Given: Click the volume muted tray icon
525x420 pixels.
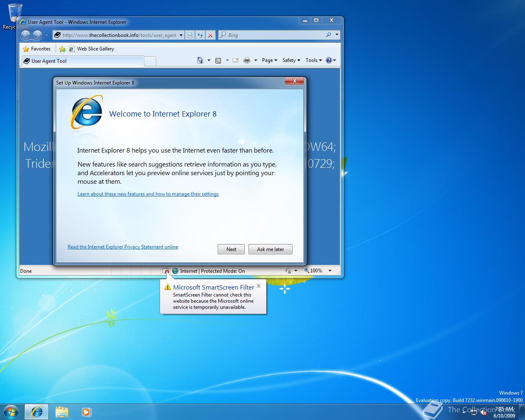Looking at the screenshot, I should 484,413.
